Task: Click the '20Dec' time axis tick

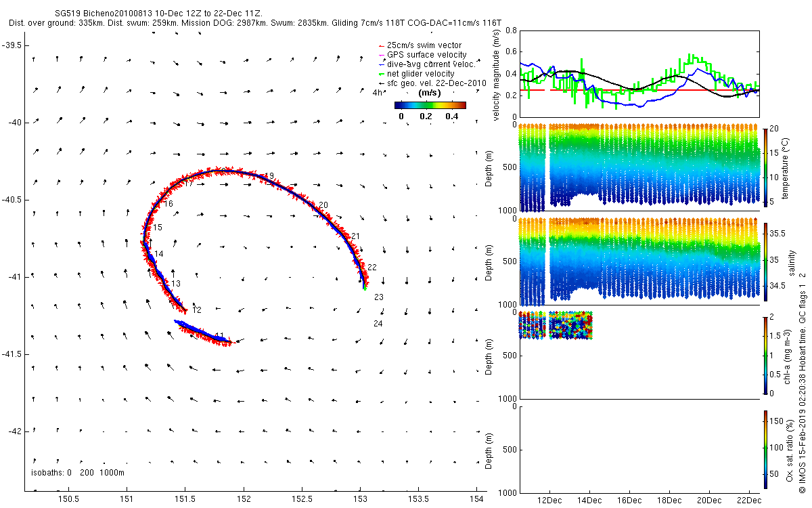Action: (709, 500)
